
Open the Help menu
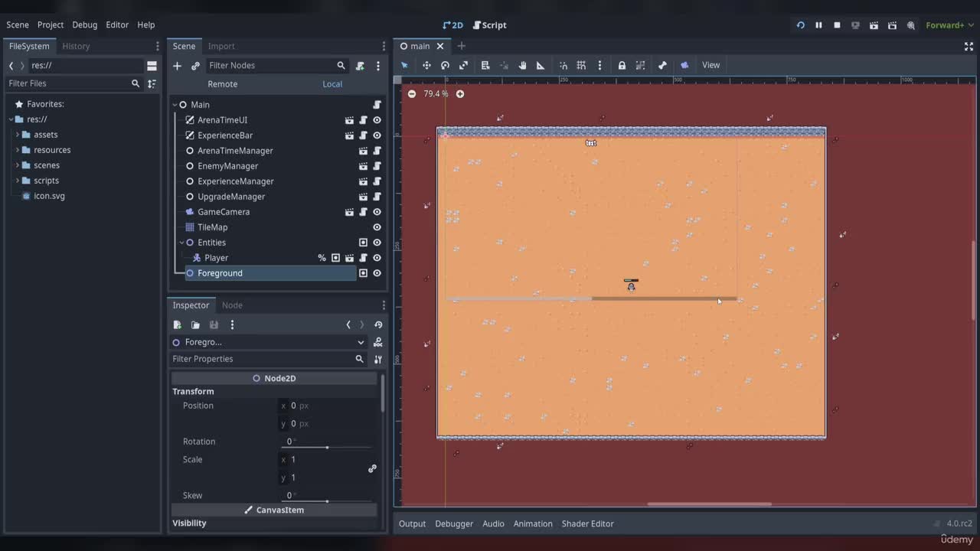click(145, 24)
